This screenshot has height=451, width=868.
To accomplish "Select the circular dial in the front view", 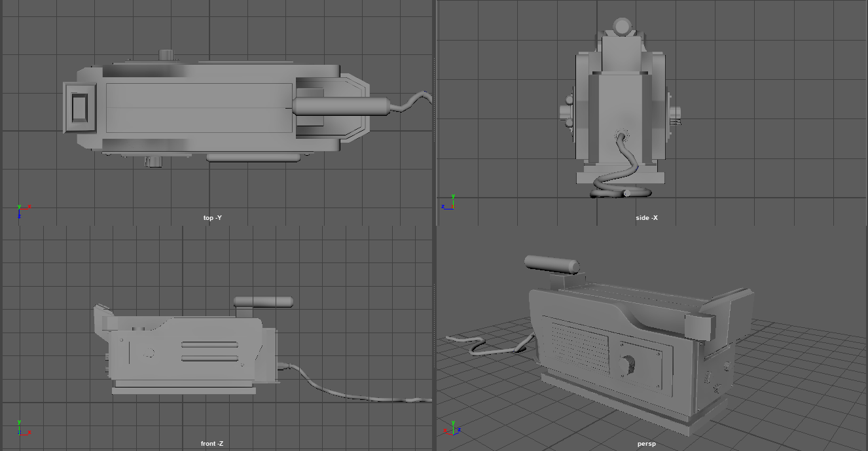I will coord(150,353).
